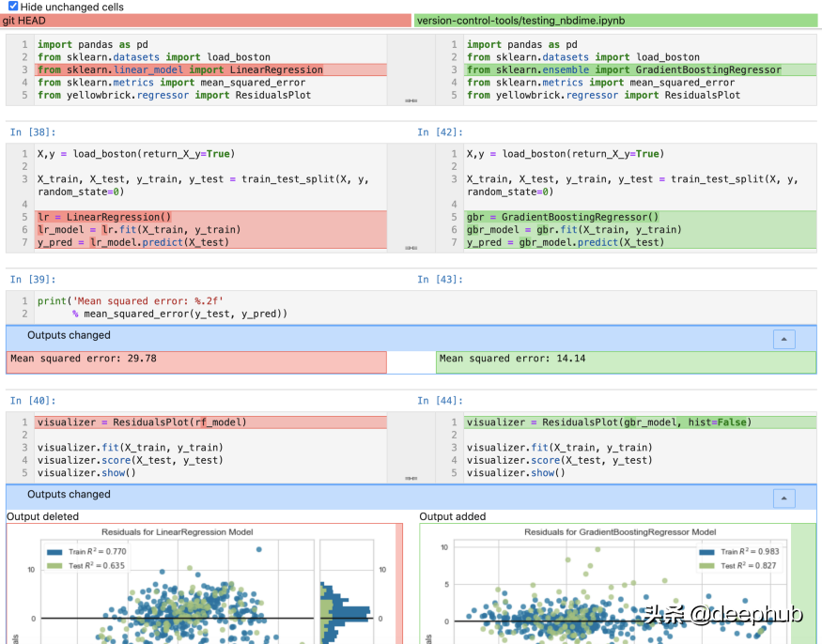Viewport: 822px width, 644px height.
Task: Click 'X,y = load_boston' line in left pane
Action: click(x=136, y=154)
